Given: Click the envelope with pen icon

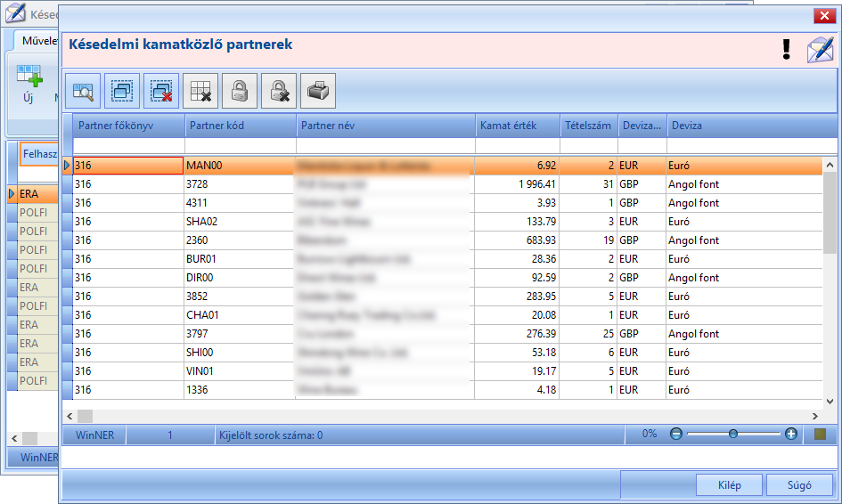Looking at the screenshot, I should 821,49.
